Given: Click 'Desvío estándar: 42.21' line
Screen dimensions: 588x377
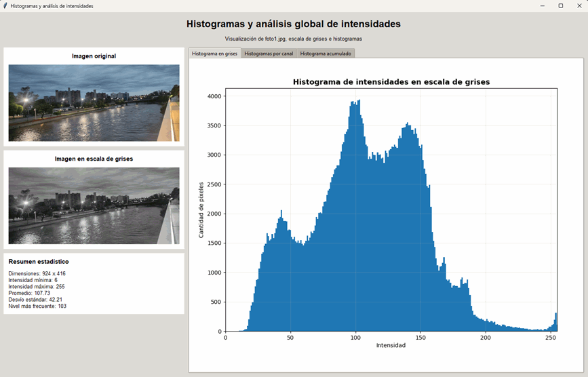Looking at the screenshot, I should click(x=36, y=300).
